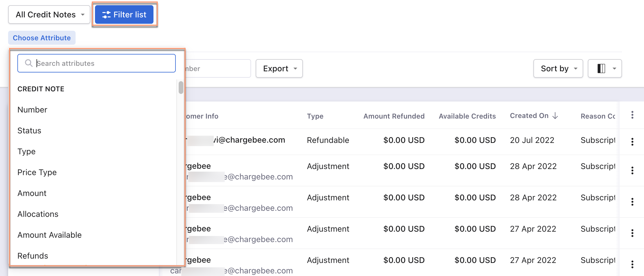Viewport: 644px width, 276px height.
Task: Open kebab menu for second 28 Apr 2022 row
Action: pyautogui.click(x=632, y=202)
